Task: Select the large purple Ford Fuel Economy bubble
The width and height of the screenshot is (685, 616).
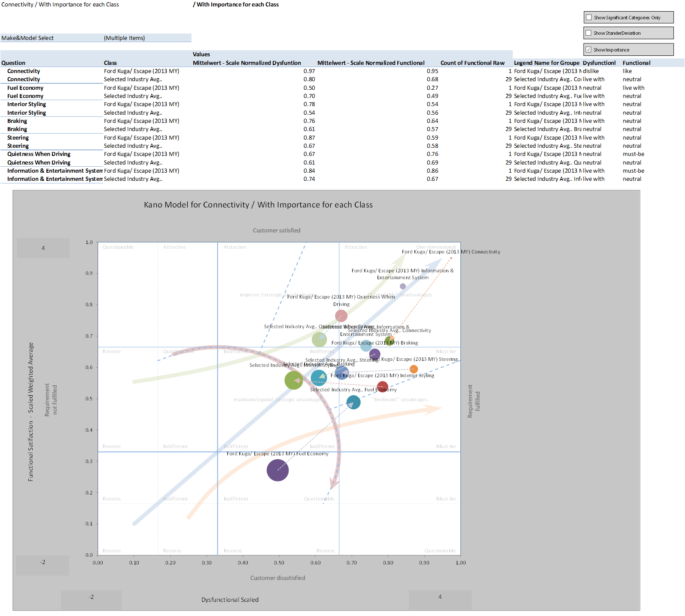Action: coord(277,470)
